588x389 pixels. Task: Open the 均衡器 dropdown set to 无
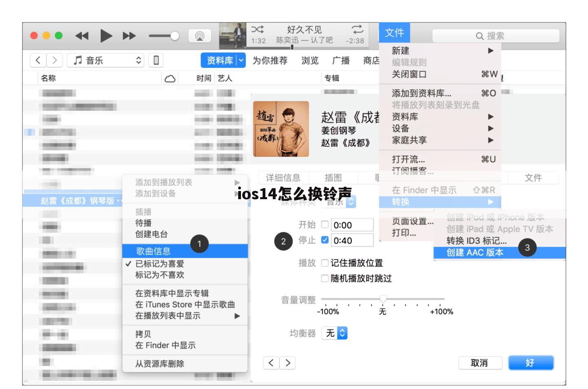[x=335, y=333]
